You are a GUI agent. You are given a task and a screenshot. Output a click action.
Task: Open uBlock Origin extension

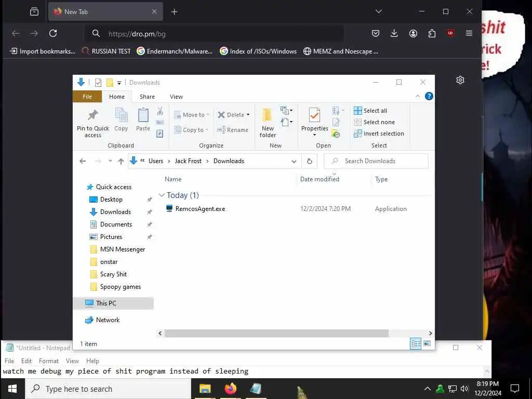(450, 33)
